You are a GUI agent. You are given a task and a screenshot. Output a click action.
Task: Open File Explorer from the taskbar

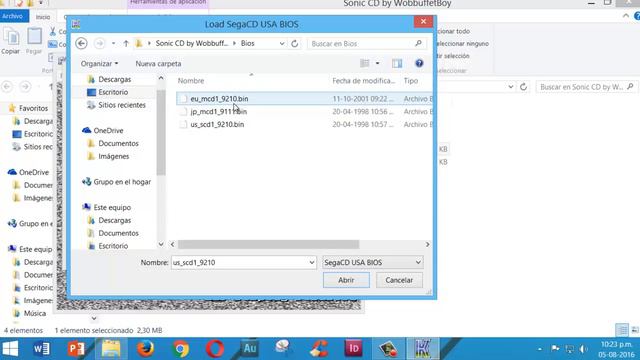[111, 349]
